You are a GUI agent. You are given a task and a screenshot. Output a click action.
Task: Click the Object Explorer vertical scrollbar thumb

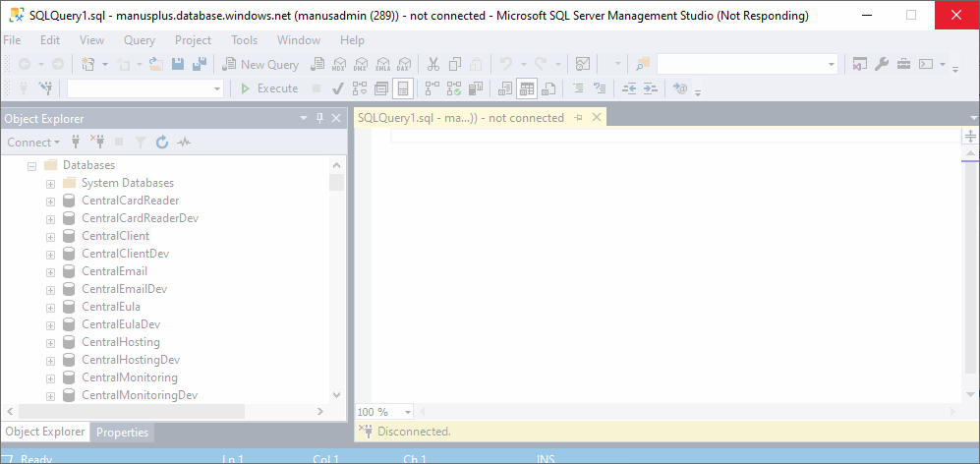(337, 183)
